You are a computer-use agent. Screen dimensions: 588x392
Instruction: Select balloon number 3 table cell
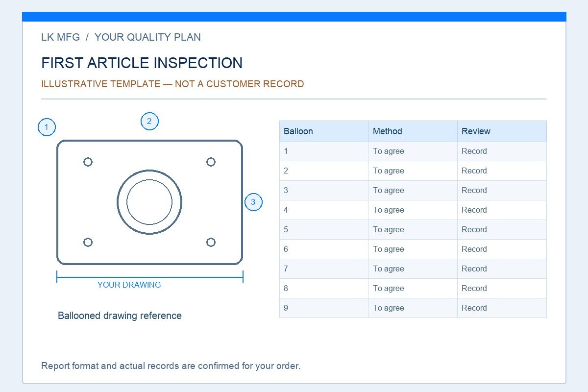[x=324, y=191]
